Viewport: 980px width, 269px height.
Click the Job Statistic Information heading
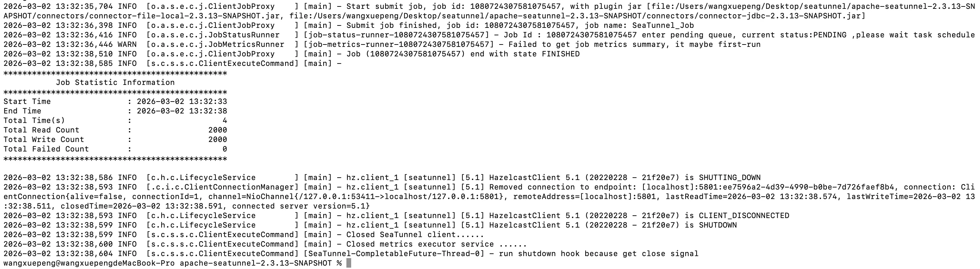click(115, 83)
